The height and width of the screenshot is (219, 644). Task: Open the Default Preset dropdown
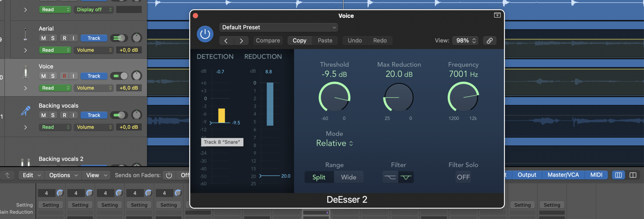279,27
